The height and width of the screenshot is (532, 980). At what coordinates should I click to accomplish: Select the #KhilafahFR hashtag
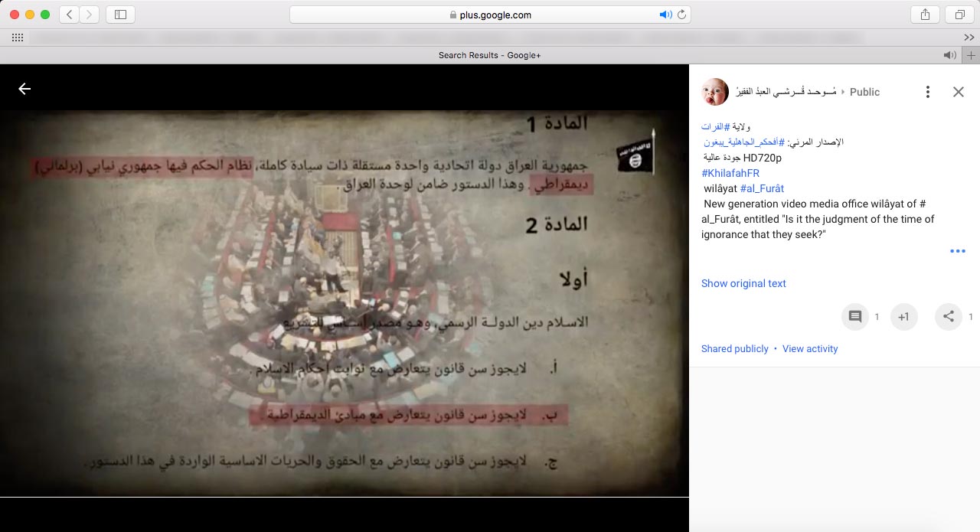(730, 173)
